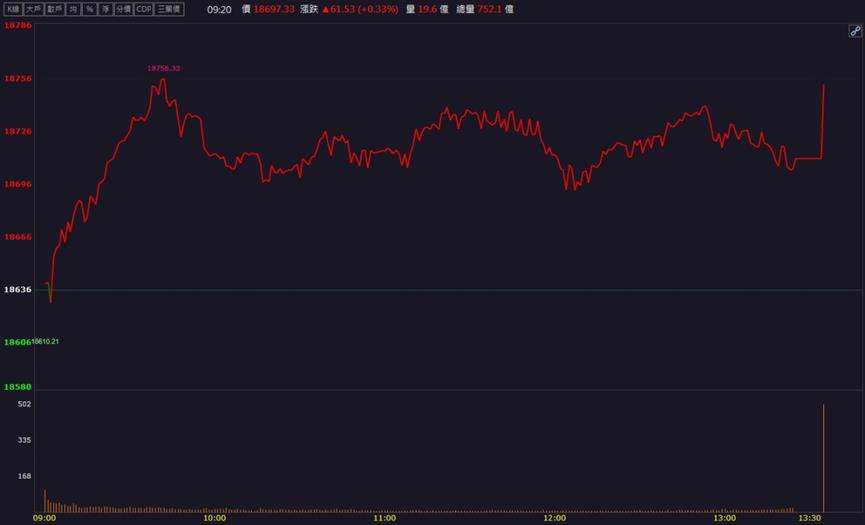The width and height of the screenshot is (865, 525).
Task: Click the 18580 price axis label
Action: pyautogui.click(x=18, y=387)
